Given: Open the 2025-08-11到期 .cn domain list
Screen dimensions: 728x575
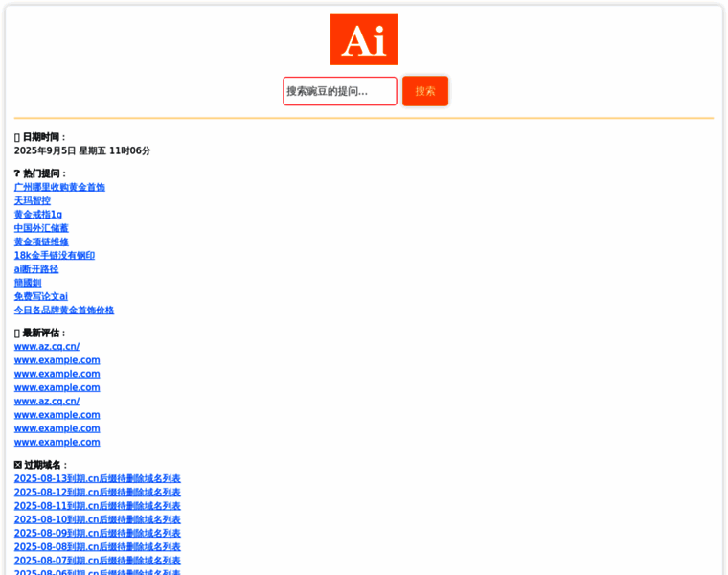Looking at the screenshot, I should point(97,506).
